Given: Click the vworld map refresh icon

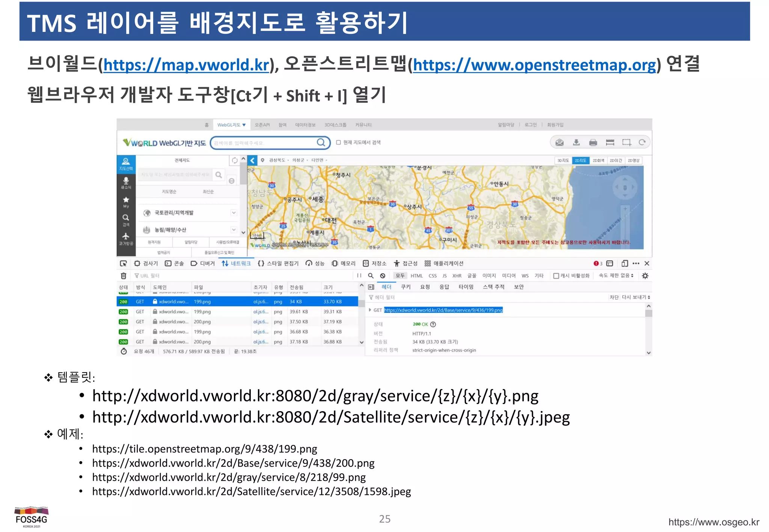Looking at the screenshot, I should click(642, 143).
